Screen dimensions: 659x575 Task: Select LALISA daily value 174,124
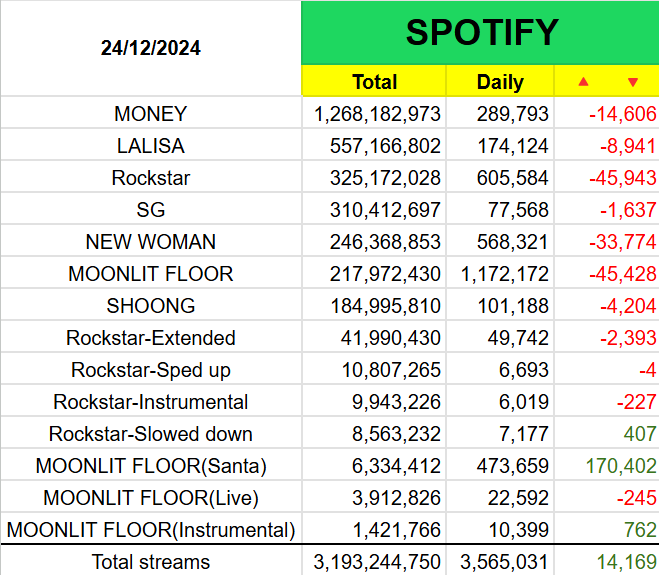point(500,145)
